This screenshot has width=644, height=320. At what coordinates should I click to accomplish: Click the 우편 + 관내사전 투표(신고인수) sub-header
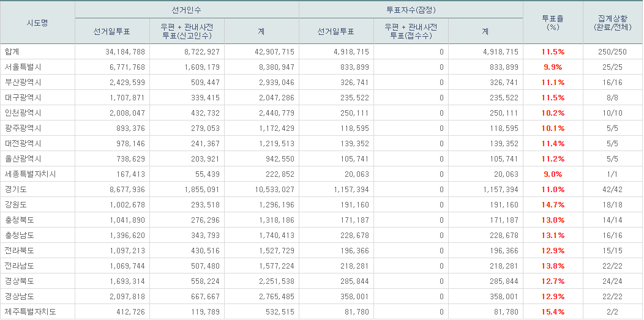[187, 31]
